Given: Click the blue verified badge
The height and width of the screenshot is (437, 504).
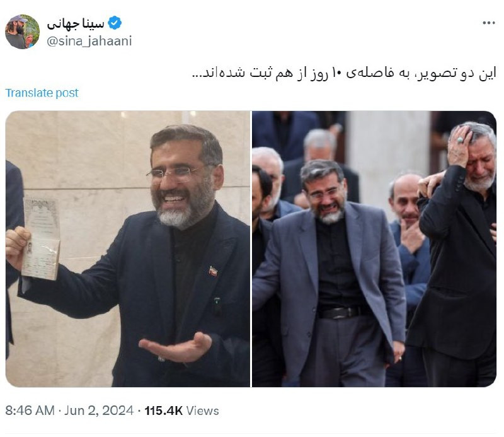Looking at the screenshot, I should coord(115,23).
